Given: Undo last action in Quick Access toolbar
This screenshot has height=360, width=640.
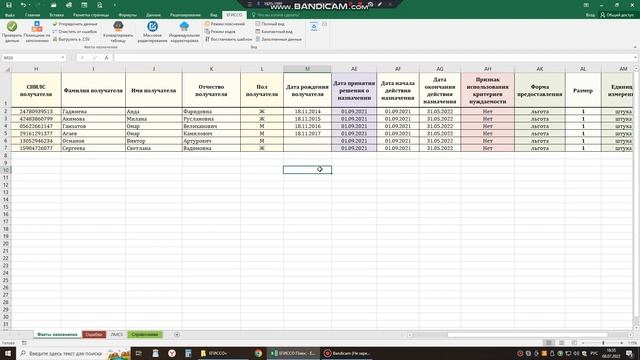Looking at the screenshot, I should (x=23, y=5).
